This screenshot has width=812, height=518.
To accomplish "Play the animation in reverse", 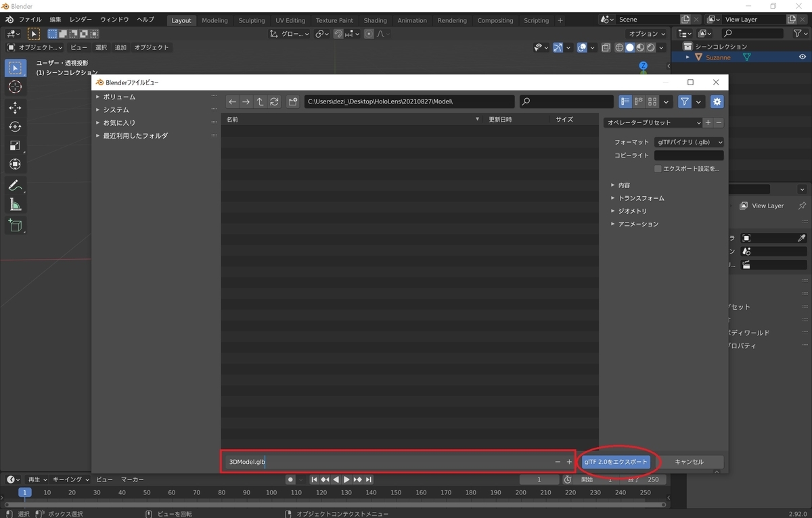I will click(336, 479).
